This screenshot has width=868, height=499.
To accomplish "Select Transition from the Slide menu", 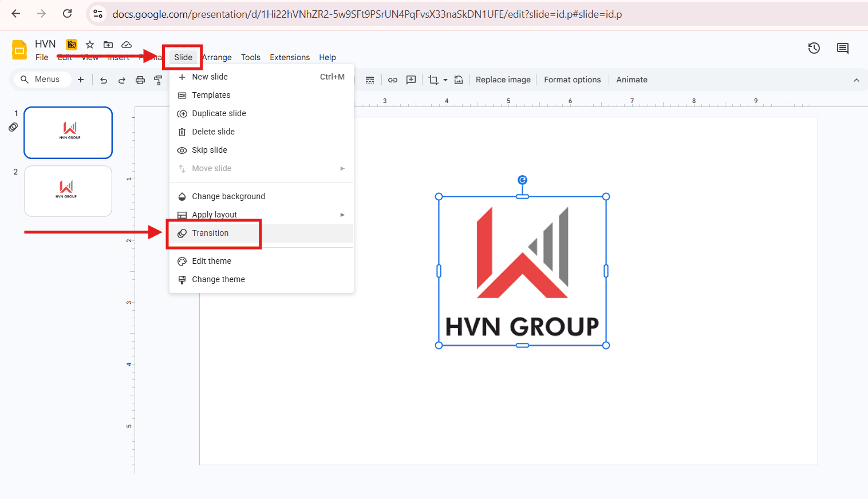I will click(210, 233).
